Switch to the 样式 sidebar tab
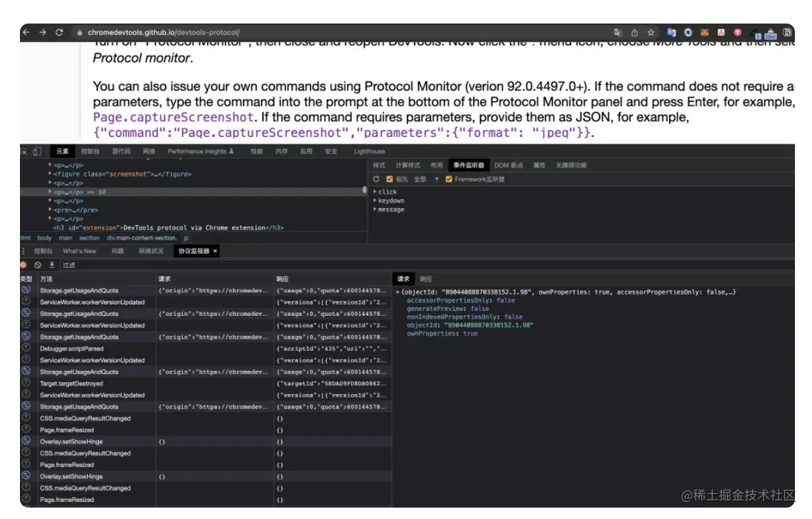 tap(379, 165)
